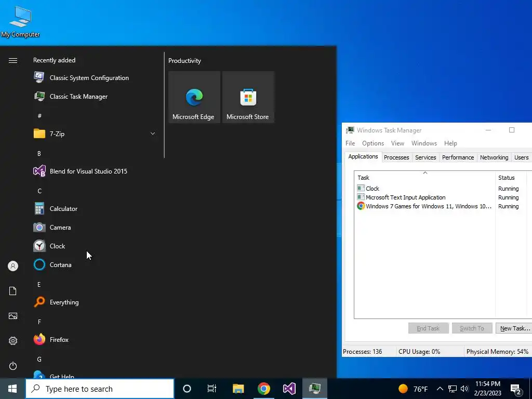Click the letter C group header

[x=39, y=191]
